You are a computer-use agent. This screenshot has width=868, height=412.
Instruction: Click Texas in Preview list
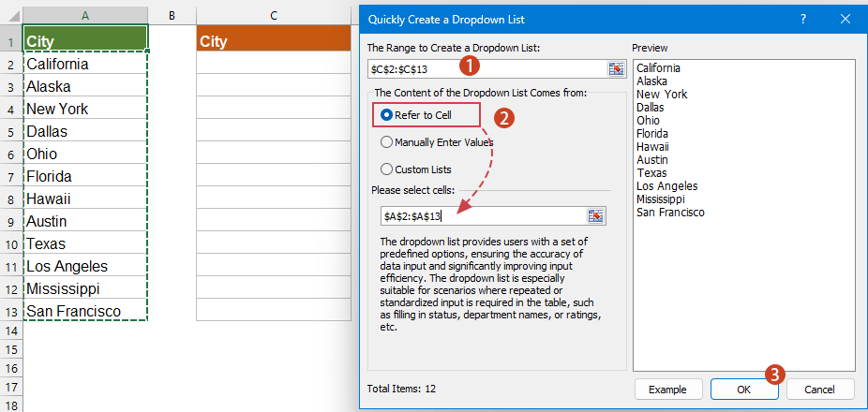pyautogui.click(x=651, y=173)
